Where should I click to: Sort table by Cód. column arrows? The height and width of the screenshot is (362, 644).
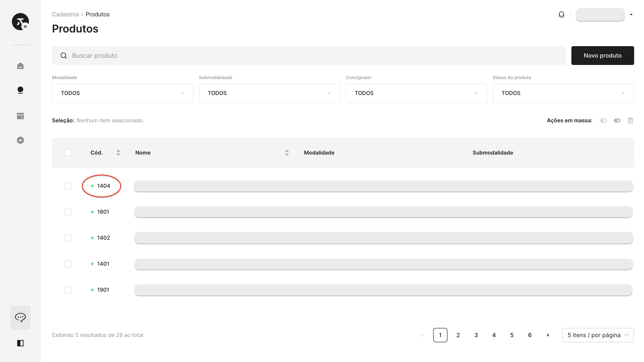118,153
